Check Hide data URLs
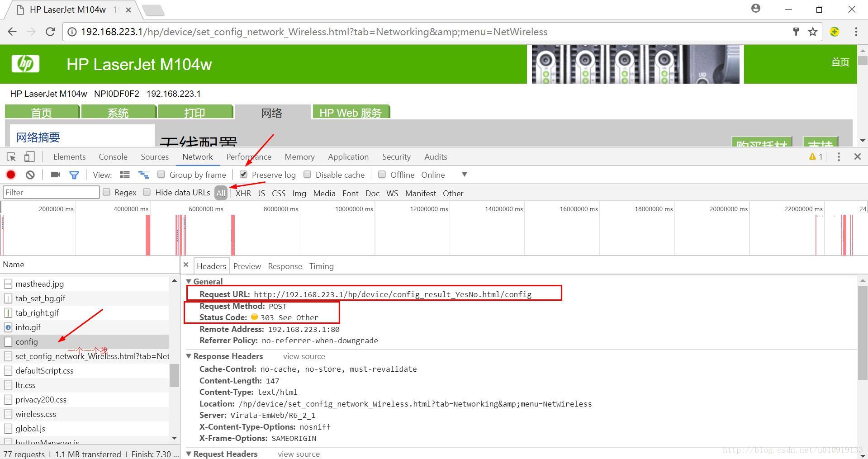The image size is (868, 459). tap(147, 192)
